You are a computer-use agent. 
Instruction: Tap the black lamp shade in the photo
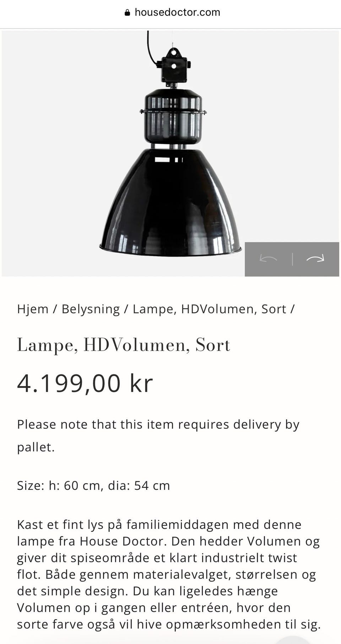point(171,202)
